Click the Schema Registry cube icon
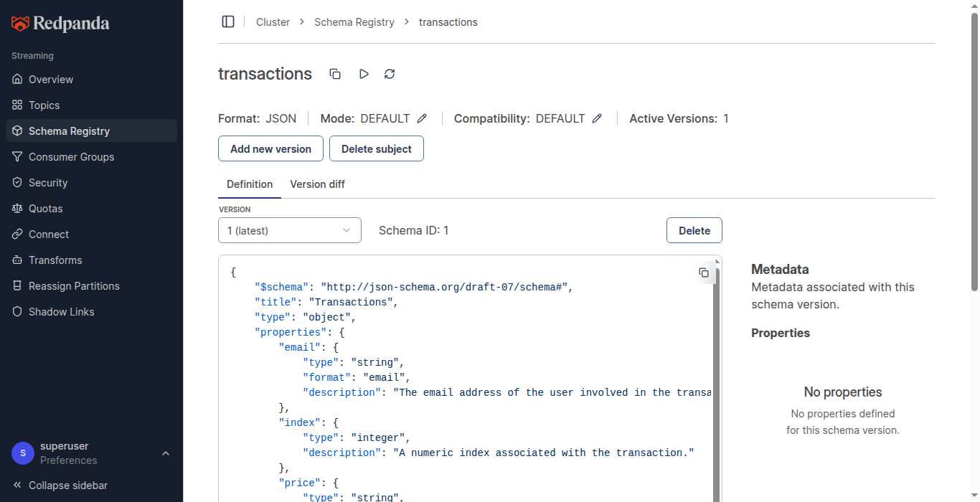This screenshot has height=502, width=980. point(18,131)
